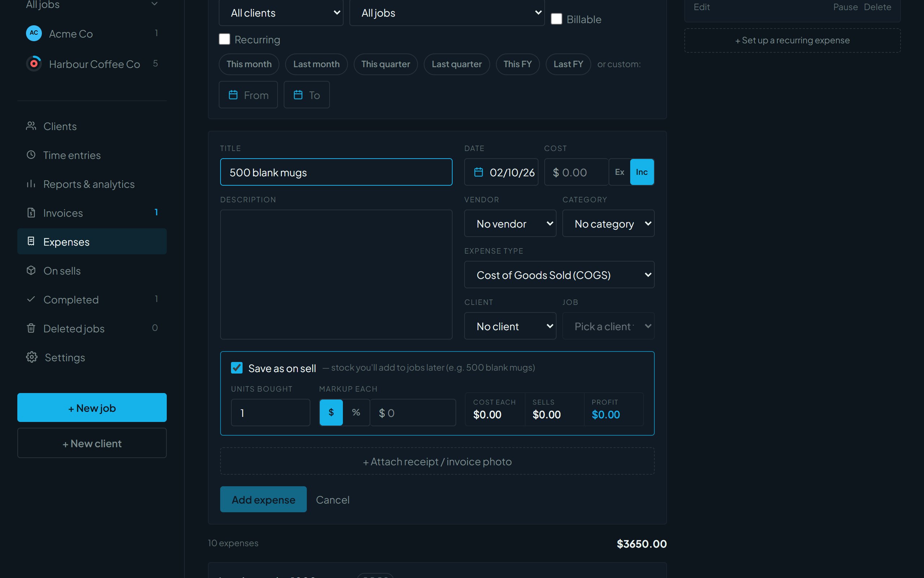Filter by Last month
The width and height of the screenshot is (924, 578).
316,64
